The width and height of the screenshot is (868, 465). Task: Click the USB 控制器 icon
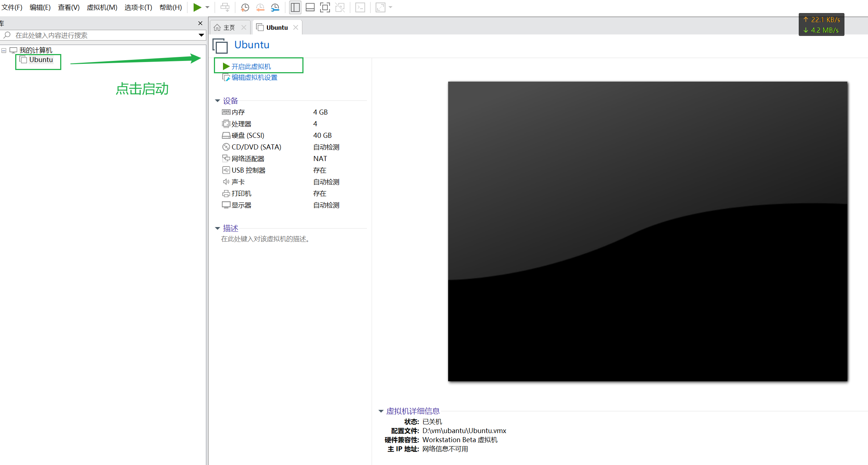click(226, 170)
